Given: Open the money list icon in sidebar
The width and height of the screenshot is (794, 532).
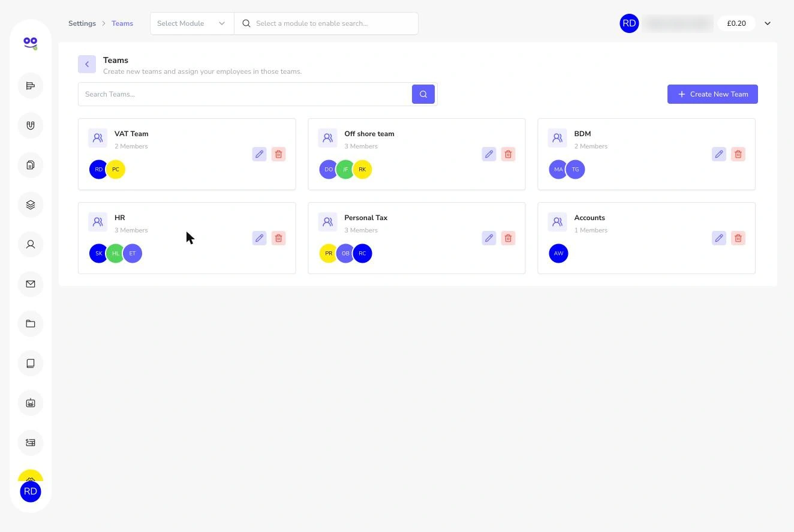Looking at the screenshot, I should click(31, 442).
